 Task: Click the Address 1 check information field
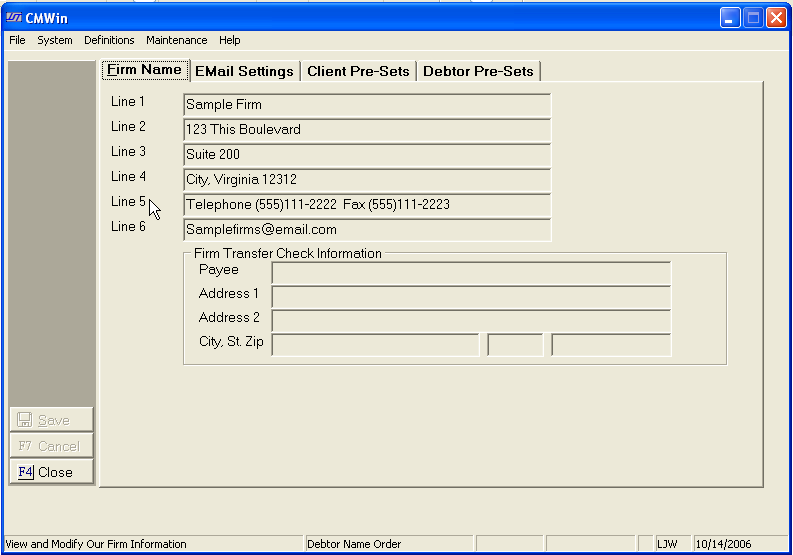(471, 296)
